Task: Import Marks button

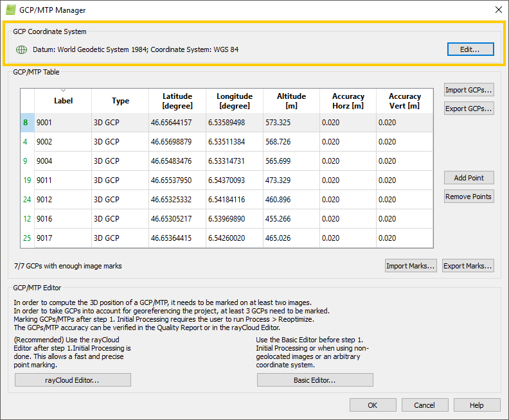Action: (x=411, y=266)
